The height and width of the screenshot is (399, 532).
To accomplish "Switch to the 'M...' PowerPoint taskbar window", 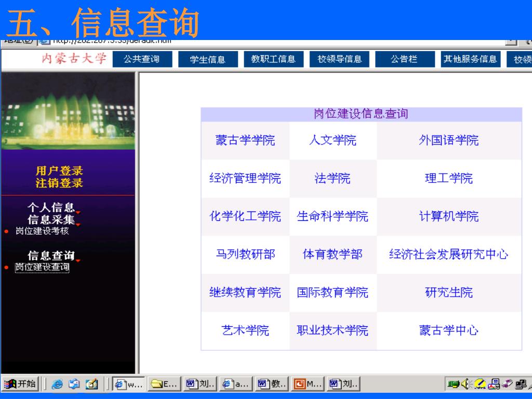I will (308, 384).
